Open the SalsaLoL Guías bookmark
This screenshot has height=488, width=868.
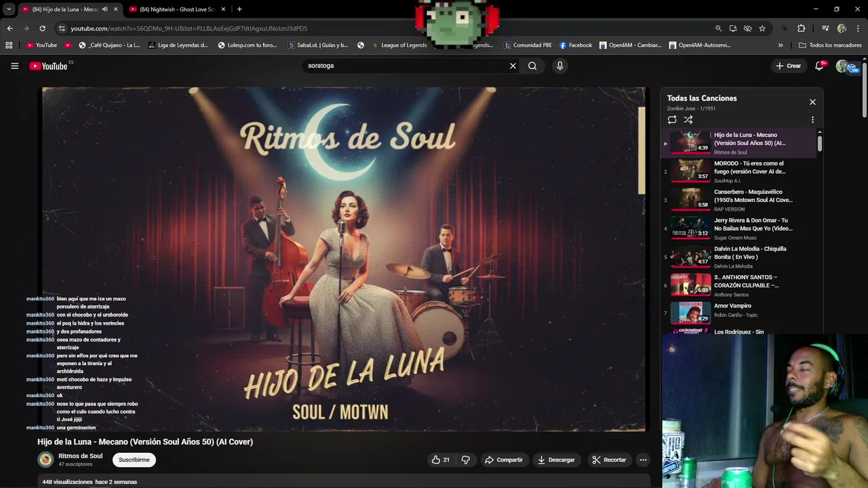(x=318, y=45)
